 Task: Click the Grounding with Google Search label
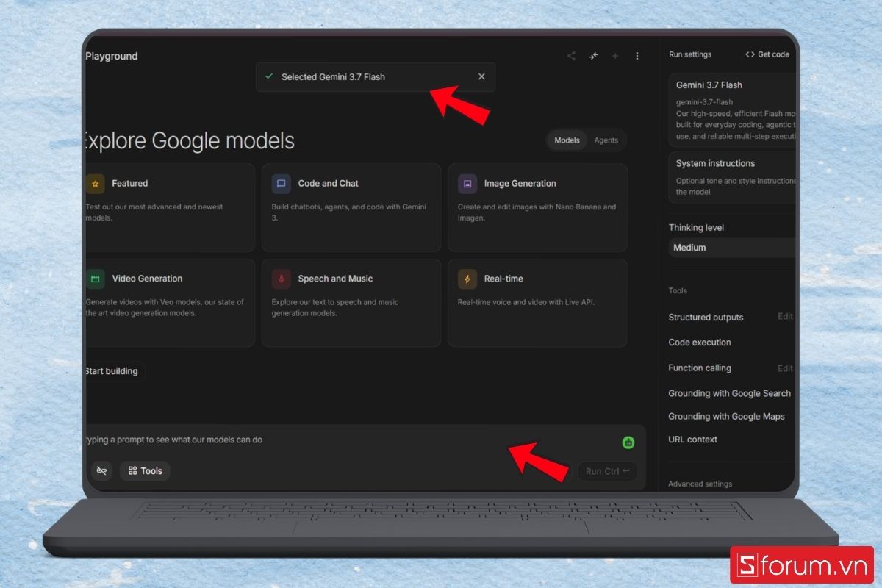[730, 393]
